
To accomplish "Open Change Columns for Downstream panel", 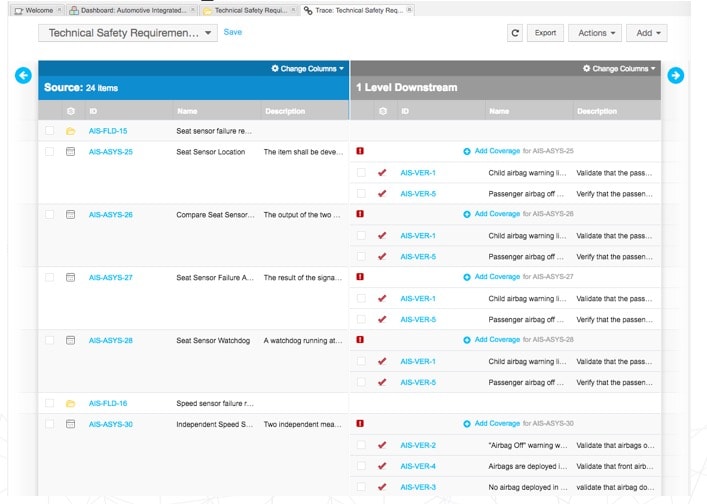I will point(619,69).
